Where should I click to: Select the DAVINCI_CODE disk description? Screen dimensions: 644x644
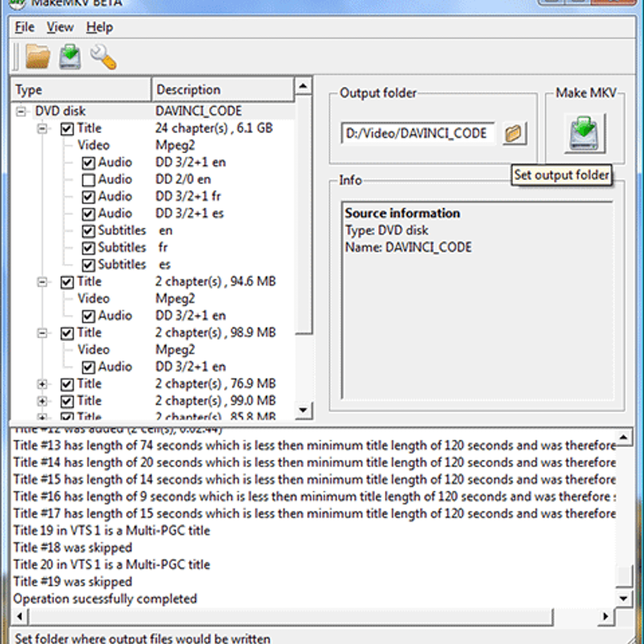click(199, 111)
